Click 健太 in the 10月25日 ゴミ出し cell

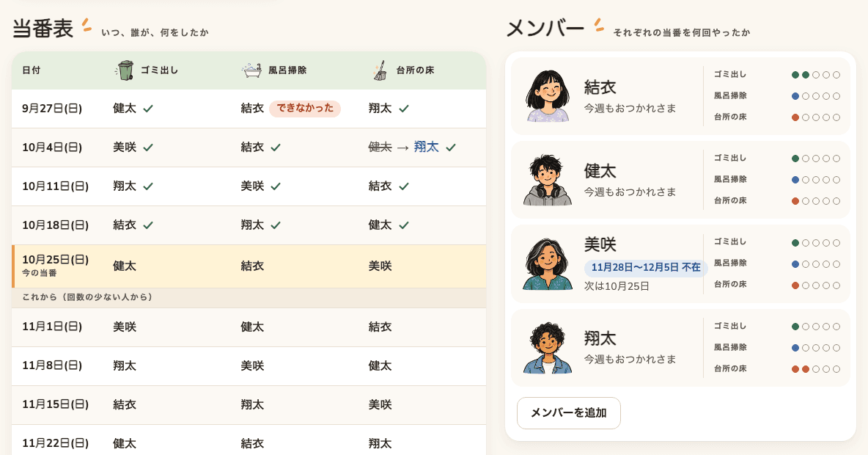coord(125,266)
